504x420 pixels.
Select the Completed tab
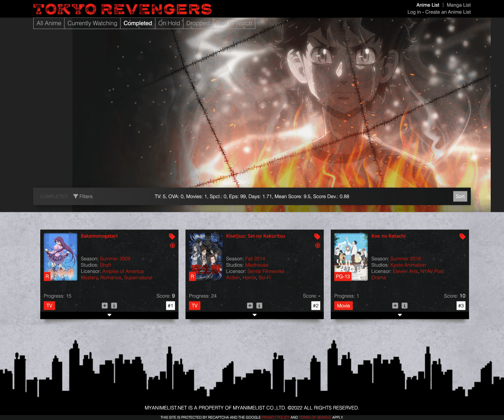pos(138,23)
